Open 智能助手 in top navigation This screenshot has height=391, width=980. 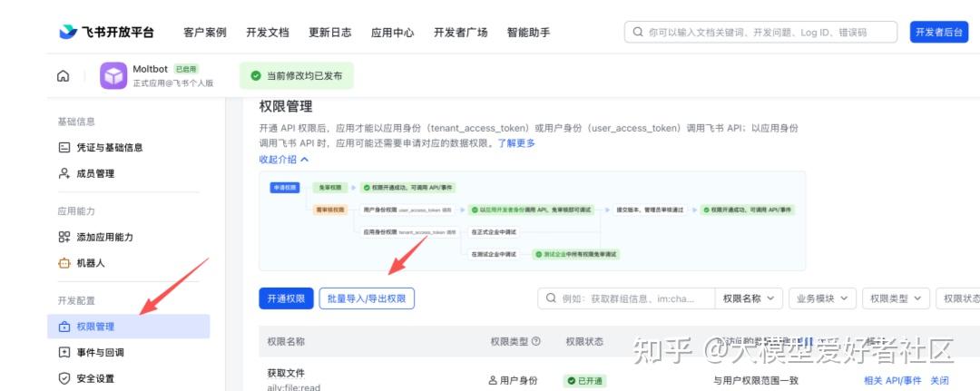coord(528,33)
